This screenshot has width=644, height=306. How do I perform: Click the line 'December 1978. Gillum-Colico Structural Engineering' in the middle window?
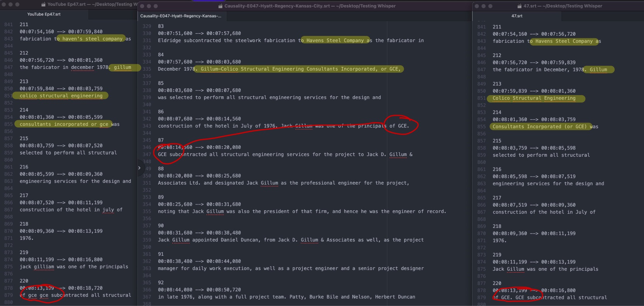279,69
